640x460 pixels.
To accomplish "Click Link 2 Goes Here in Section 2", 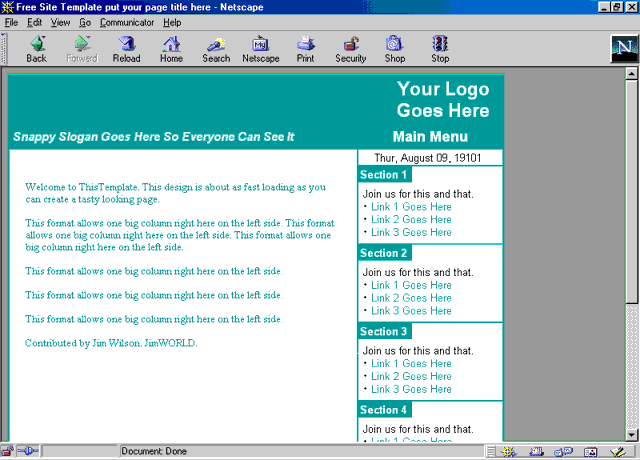I will [411, 298].
